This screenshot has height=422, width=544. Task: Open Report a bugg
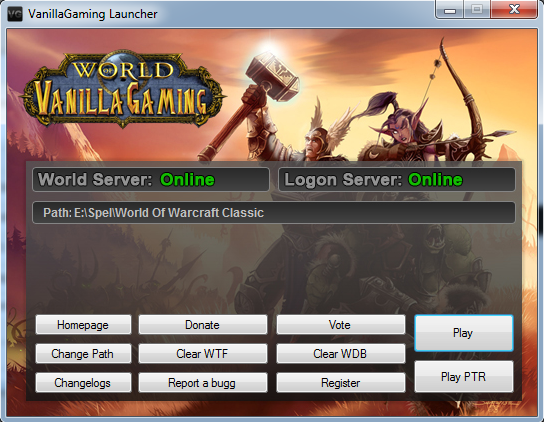(203, 383)
